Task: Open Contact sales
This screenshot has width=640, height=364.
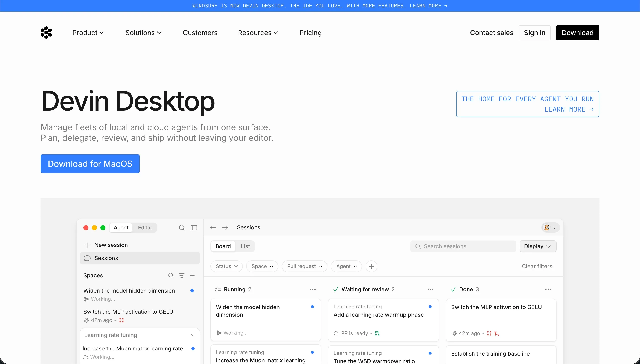Action: point(492,33)
